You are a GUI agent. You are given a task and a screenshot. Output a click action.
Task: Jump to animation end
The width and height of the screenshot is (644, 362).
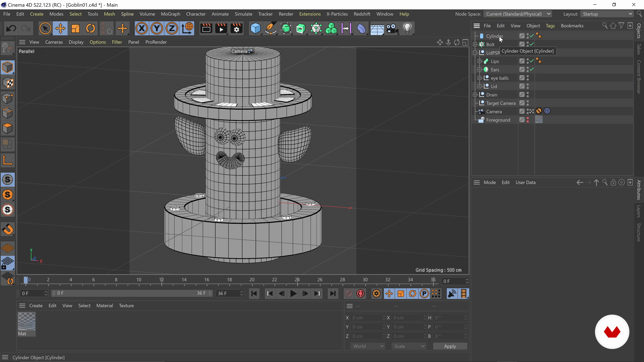coord(333,294)
